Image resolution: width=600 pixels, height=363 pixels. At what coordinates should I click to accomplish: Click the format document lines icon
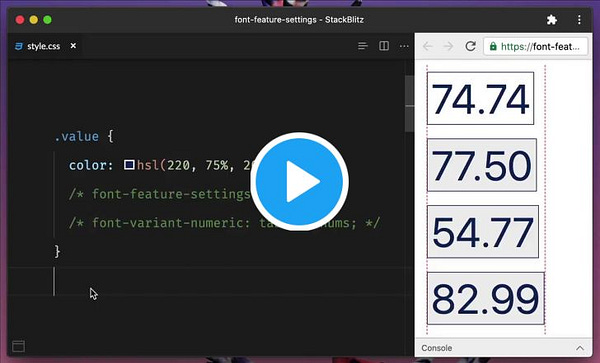point(363,46)
